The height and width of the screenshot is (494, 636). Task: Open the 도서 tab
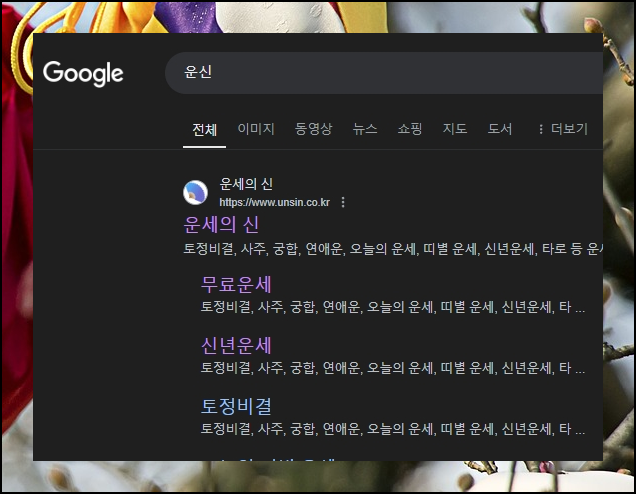point(500,129)
